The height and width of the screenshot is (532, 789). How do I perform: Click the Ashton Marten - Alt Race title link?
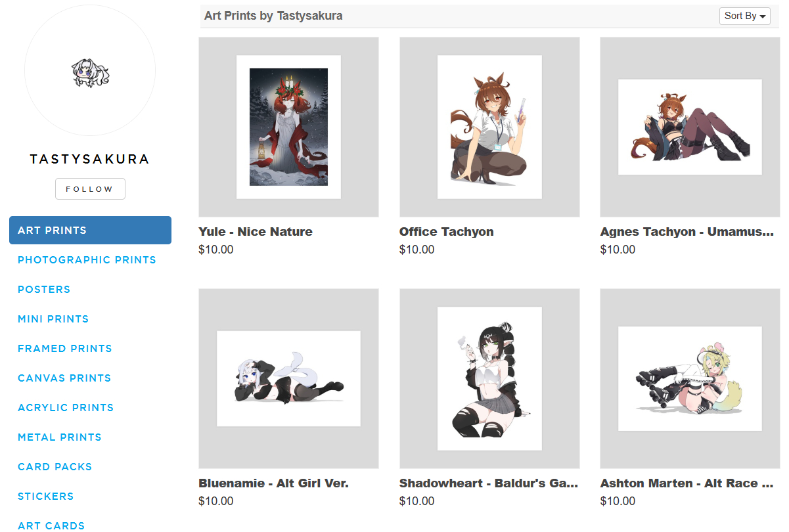click(x=687, y=483)
